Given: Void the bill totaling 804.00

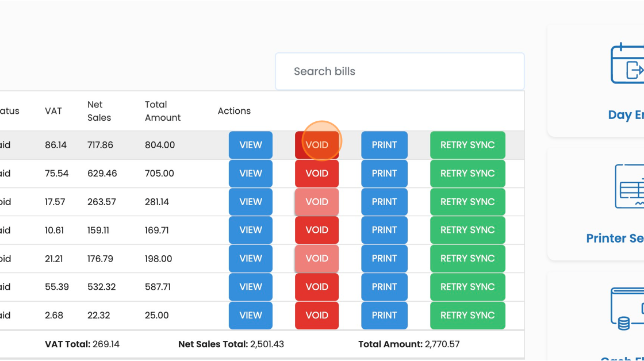Looking at the screenshot, I should pyautogui.click(x=317, y=145).
